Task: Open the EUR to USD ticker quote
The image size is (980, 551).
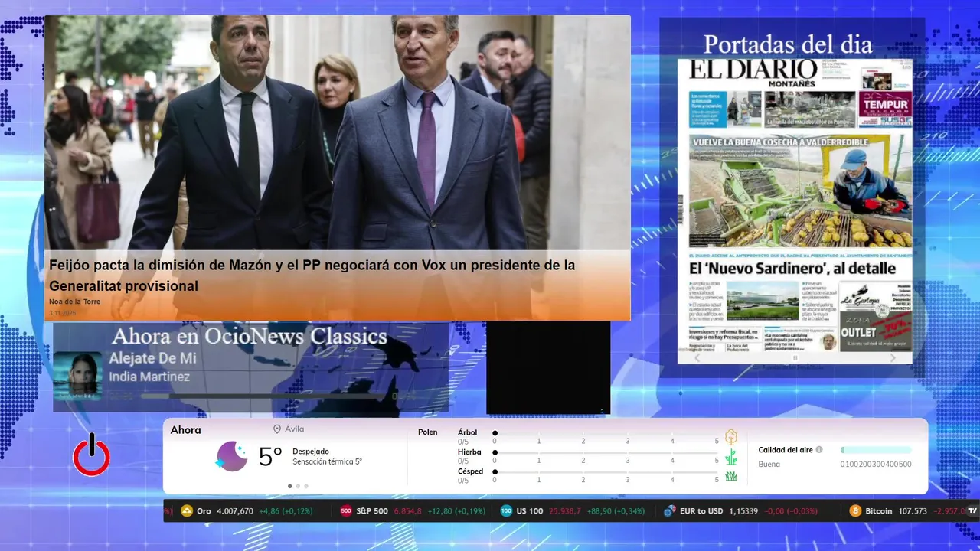Action: 740,510
